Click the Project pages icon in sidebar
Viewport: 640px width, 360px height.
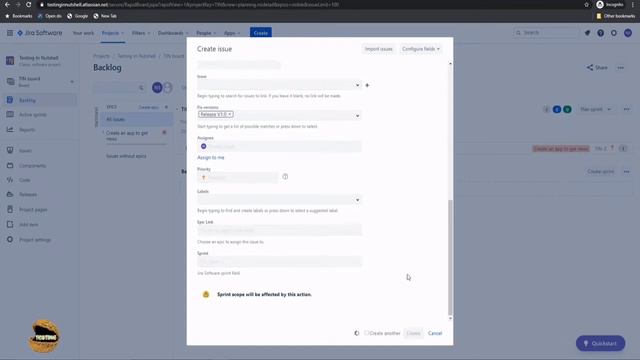tap(10, 209)
